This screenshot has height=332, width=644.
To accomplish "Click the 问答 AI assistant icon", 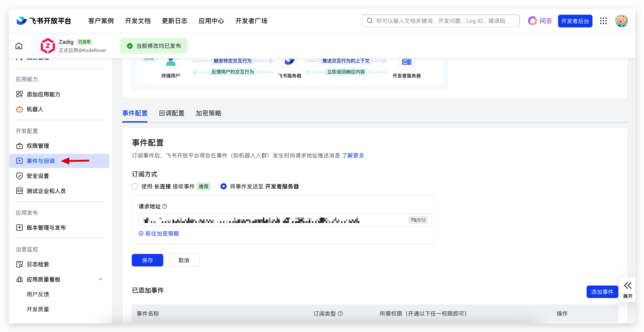I will pyautogui.click(x=532, y=21).
